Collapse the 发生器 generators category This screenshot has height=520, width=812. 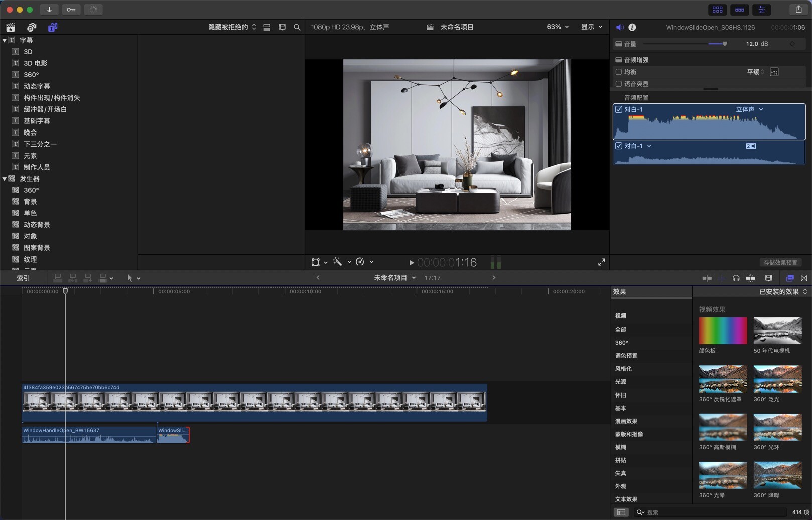click(5, 179)
